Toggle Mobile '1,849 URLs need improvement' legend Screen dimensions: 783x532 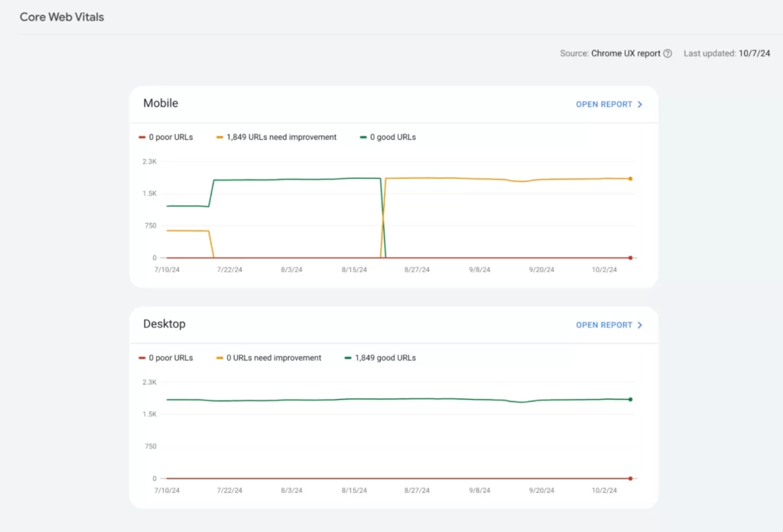click(276, 138)
